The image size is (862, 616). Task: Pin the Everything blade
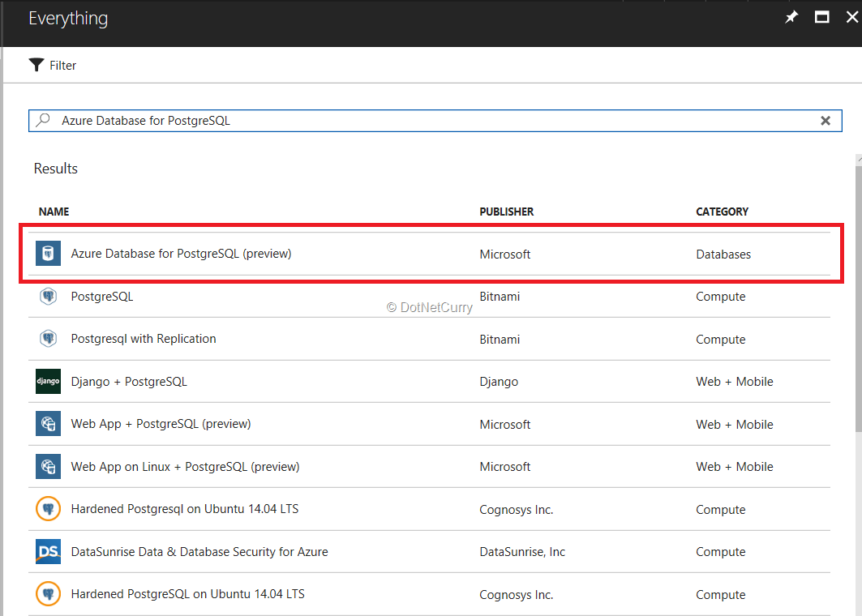point(791,18)
